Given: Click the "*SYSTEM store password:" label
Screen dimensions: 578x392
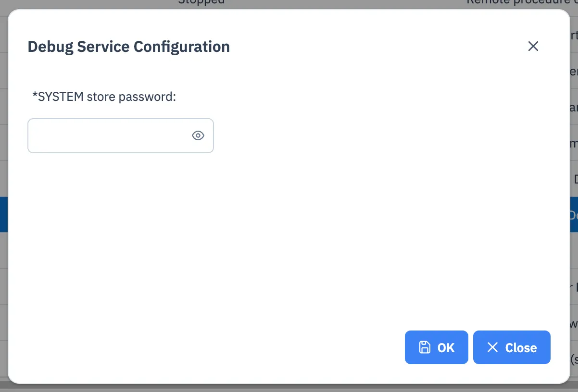Looking at the screenshot, I should (104, 97).
